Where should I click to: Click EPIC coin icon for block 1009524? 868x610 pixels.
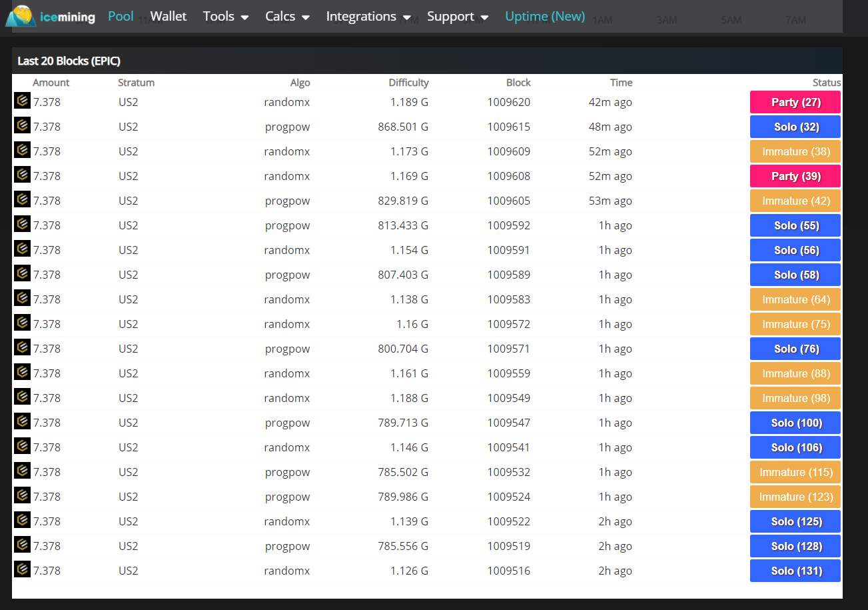pos(22,495)
